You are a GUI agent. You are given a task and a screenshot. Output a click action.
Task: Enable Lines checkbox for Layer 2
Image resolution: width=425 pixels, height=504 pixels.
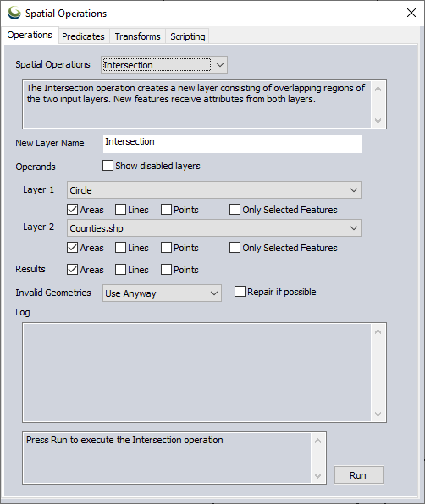pos(121,248)
